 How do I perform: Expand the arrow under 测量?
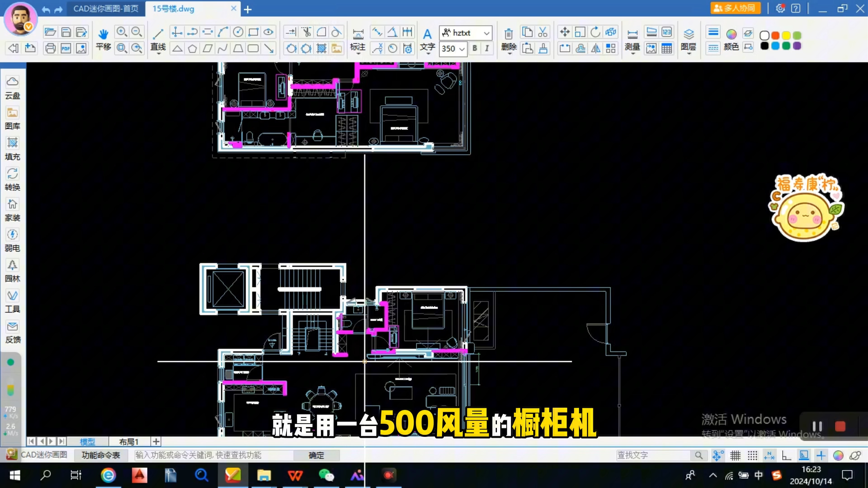click(633, 54)
